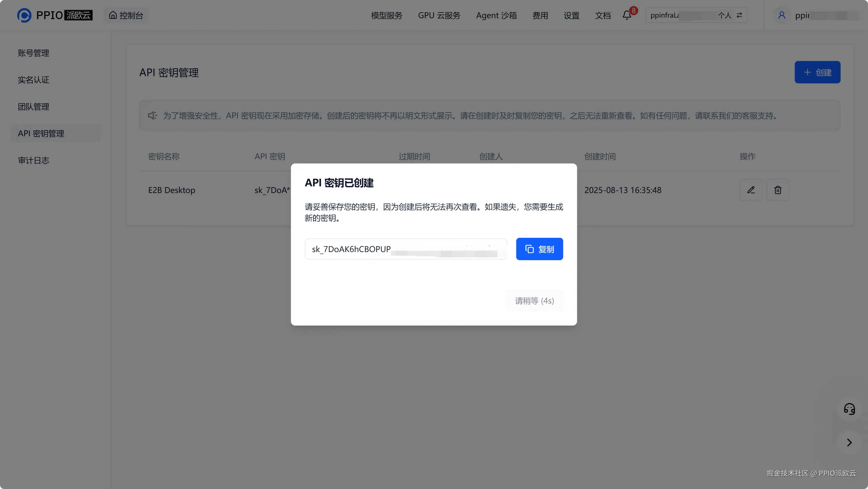Click the 请稍等 countdown button

[x=534, y=301]
